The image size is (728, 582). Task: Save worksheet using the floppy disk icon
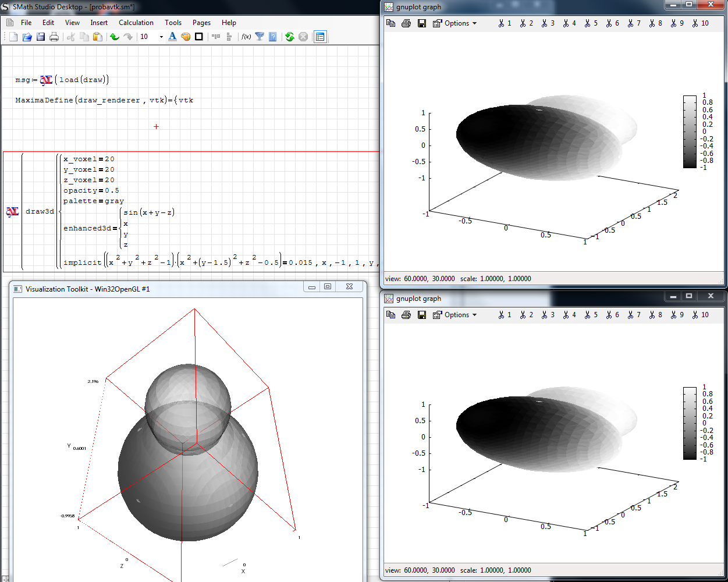pyautogui.click(x=40, y=37)
